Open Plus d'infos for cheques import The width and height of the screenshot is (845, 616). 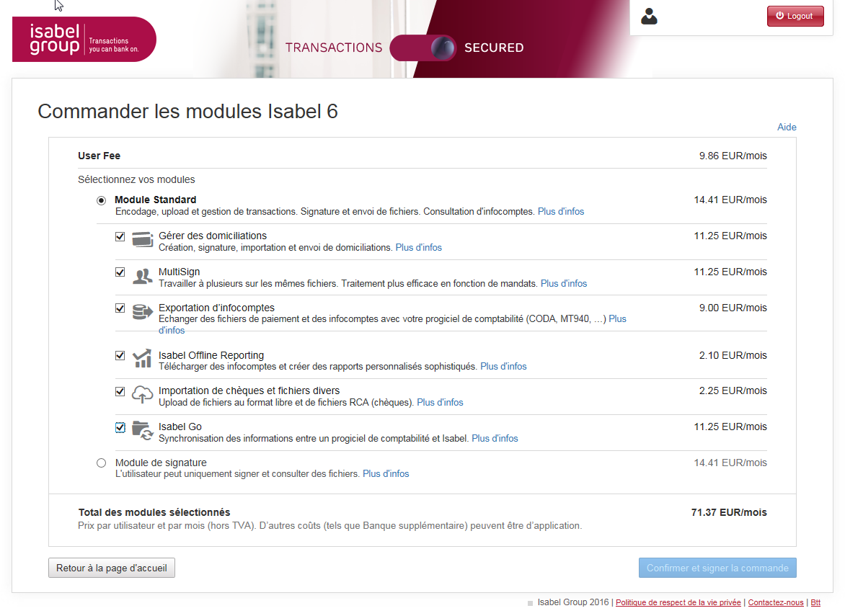(x=440, y=403)
